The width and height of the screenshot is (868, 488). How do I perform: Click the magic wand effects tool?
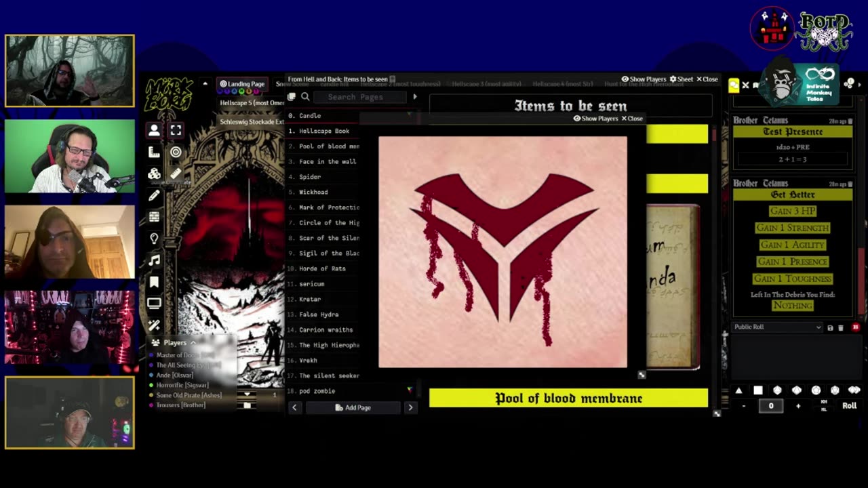tap(154, 325)
